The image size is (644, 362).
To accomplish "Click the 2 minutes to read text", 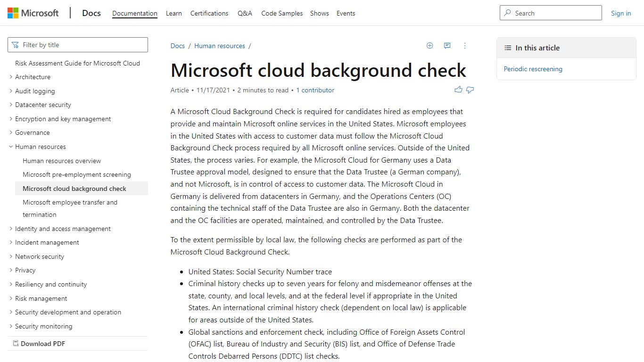I will coord(263,90).
